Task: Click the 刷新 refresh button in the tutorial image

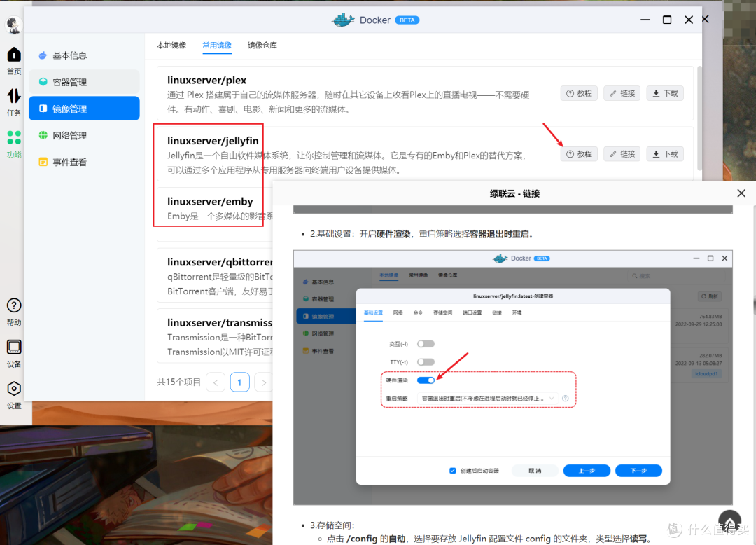Action: tap(710, 296)
